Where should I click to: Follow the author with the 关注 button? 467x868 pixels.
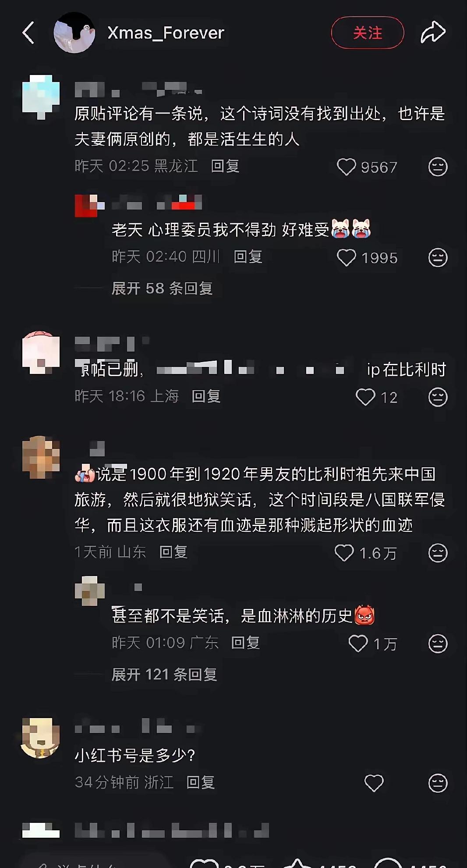coord(367,33)
